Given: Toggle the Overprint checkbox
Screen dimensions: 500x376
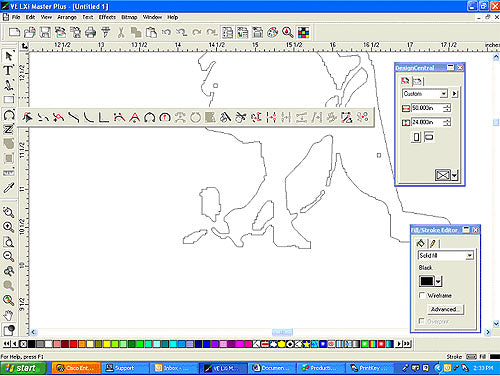Looking at the screenshot, I should click(422, 321).
